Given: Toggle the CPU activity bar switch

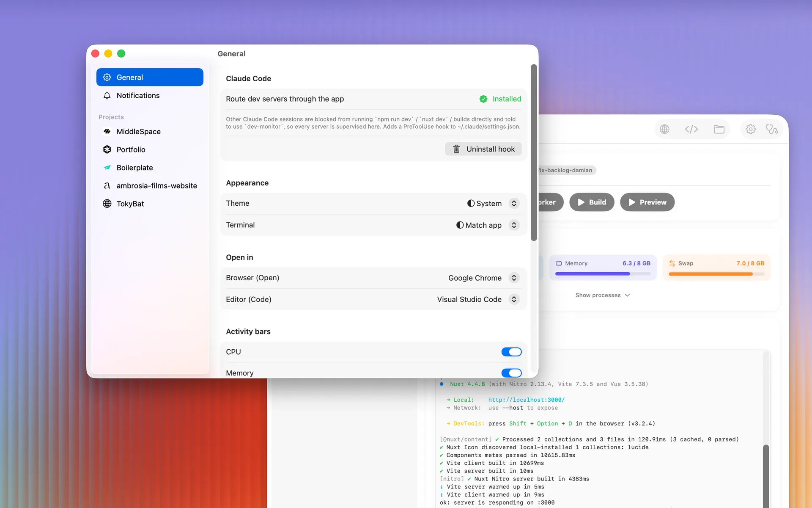Looking at the screenshot, I should pos(511,352).
